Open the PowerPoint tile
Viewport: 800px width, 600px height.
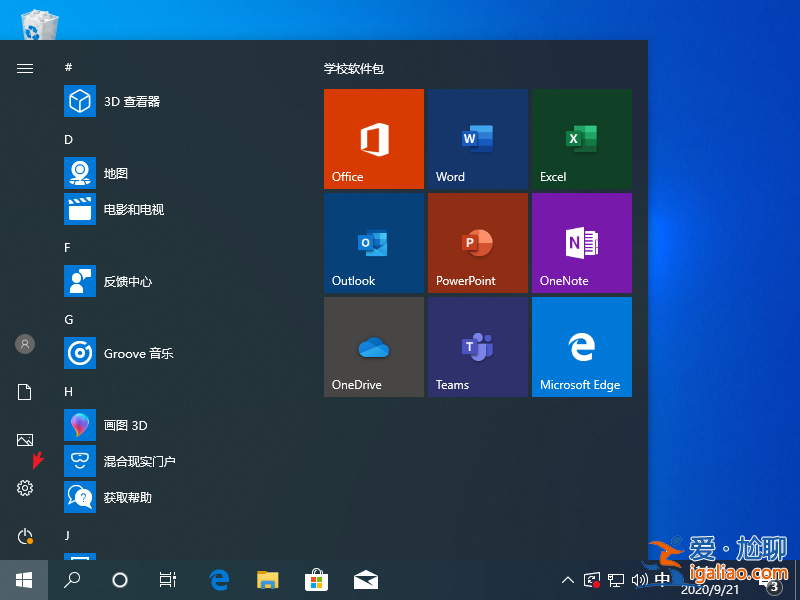point(477,243)
